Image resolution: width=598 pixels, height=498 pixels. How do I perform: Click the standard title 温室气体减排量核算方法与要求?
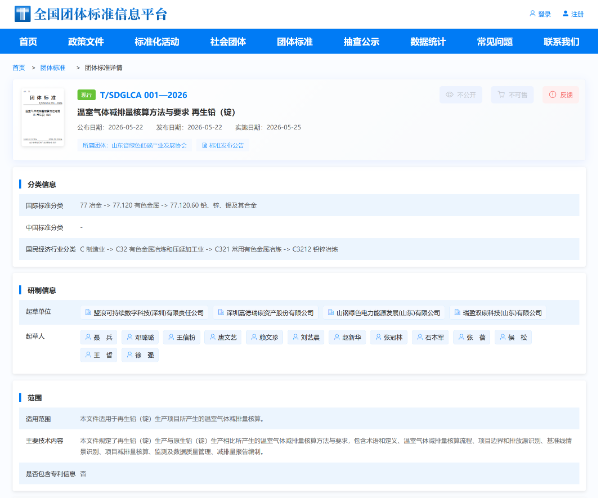tap(156, 112)
